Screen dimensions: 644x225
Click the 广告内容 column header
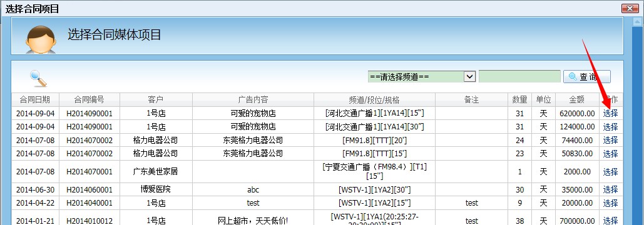click(253, 99)
